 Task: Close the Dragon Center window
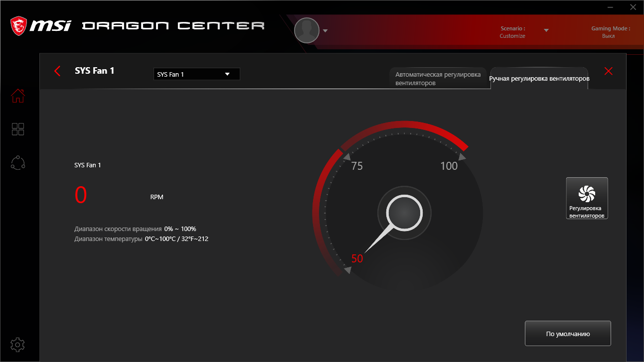pos(633,7)
